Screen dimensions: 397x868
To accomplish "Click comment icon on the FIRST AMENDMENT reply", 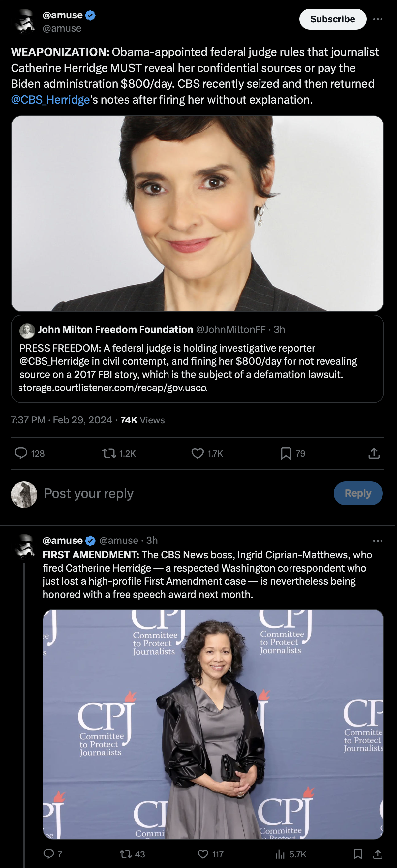I will pyautogui.click(x=49, y=854).
